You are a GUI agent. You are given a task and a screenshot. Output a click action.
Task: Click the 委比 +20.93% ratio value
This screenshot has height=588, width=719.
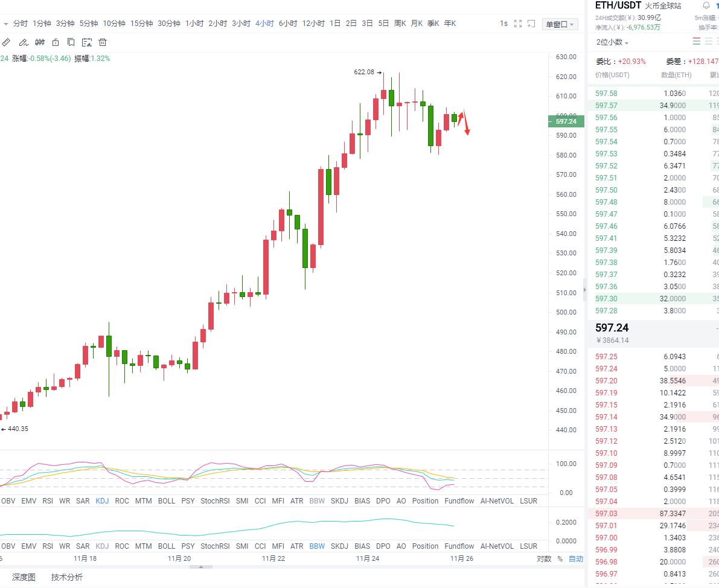point(632,62)
